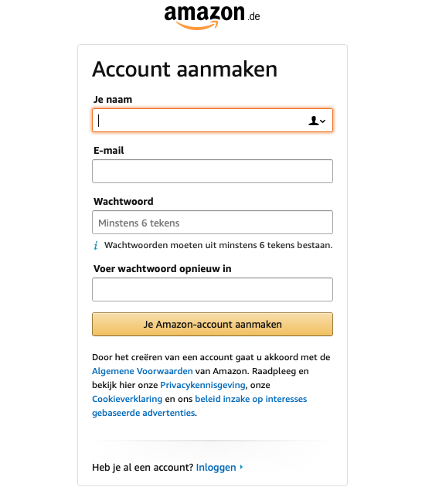Viewport: 432px width, 504px height.
Task: Focus the Je naam input field
Action: 213,121
